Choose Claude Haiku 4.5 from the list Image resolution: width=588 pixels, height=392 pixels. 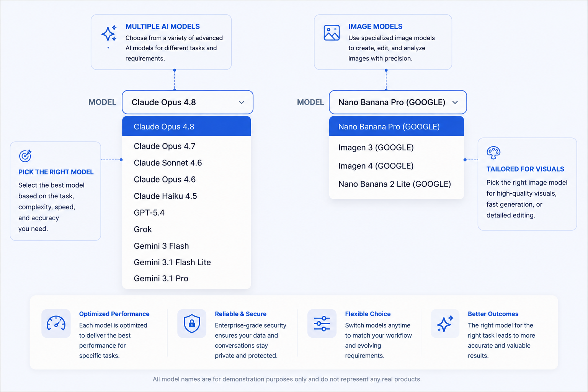186,196
